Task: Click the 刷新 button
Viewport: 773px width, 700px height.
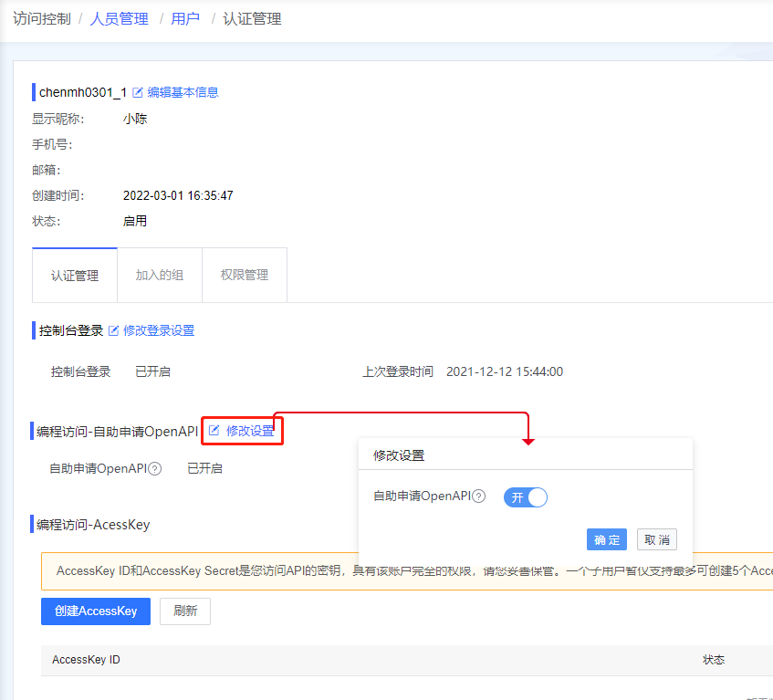Action: click(185, 611)
